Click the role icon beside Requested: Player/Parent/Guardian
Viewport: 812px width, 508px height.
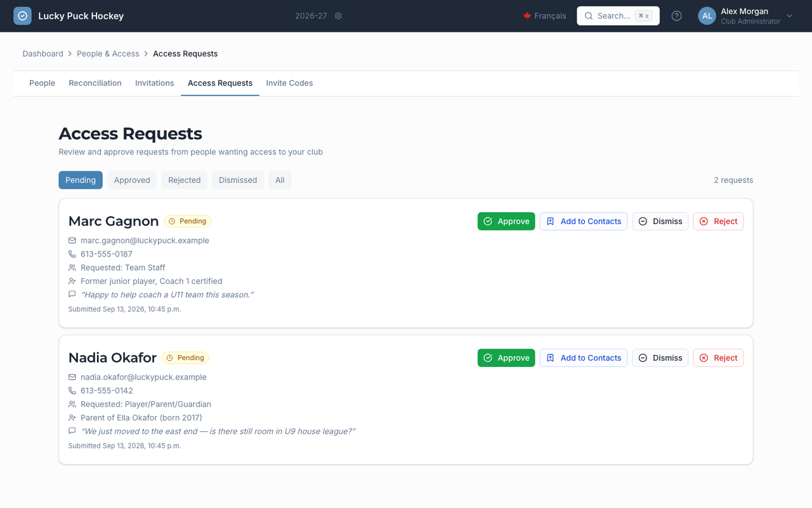pos(72,404)
